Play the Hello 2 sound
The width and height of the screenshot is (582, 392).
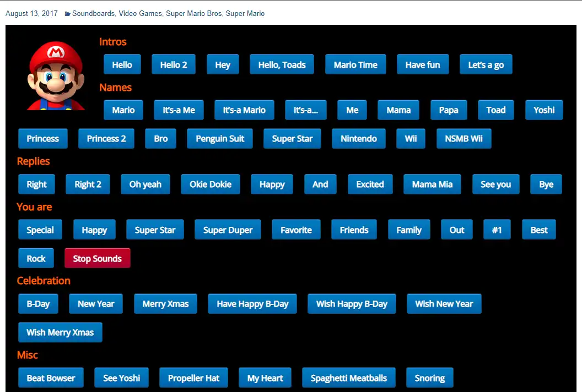[174, 64]
